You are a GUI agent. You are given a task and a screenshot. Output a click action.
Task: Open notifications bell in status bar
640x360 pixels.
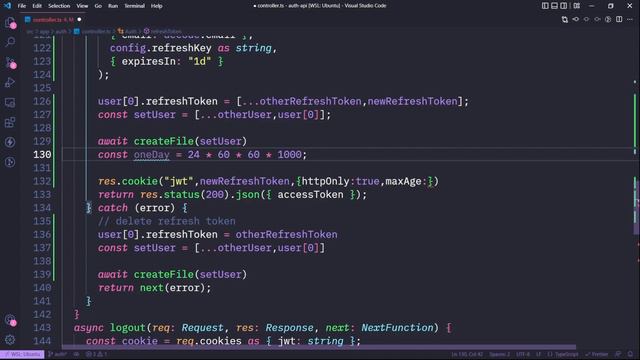point(630,354)
